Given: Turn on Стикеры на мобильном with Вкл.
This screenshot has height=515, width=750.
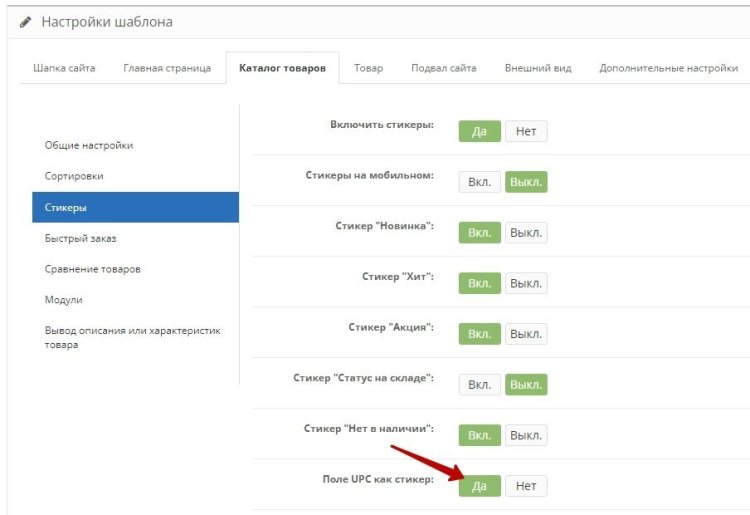Looking at the screenshot, I should tap(479, 182).
